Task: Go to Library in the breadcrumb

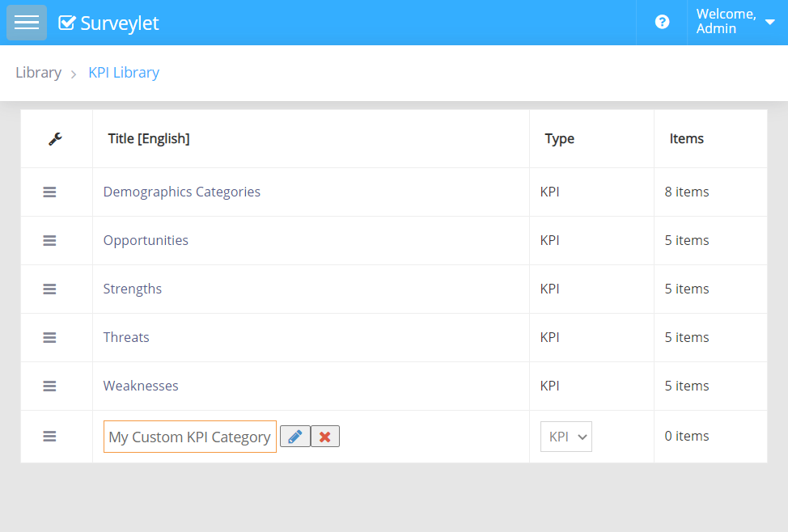Action: pyautogui.click(x=38, y=73)
